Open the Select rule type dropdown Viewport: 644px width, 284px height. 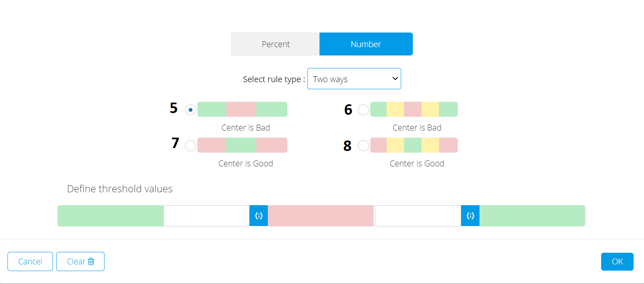tap(354, 79)
